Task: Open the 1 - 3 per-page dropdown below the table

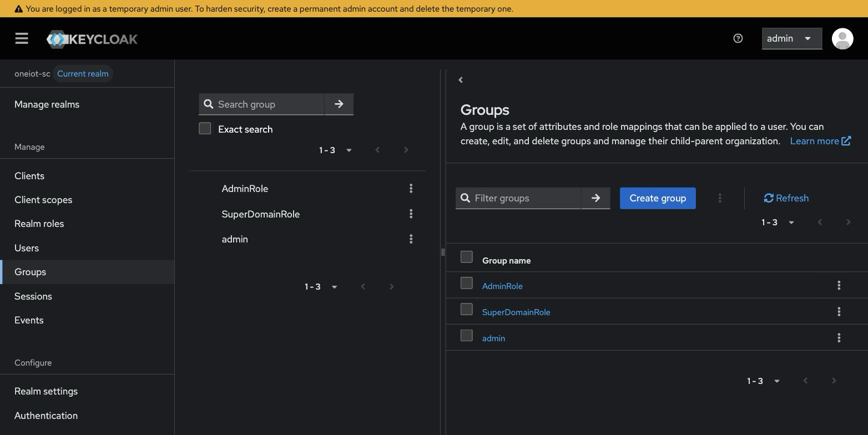Action: [x=763, y=381]
